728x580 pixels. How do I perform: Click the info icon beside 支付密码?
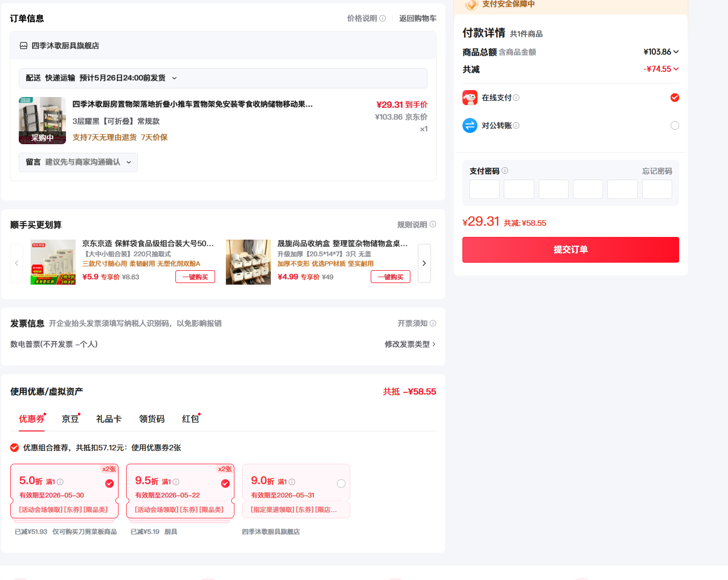click(505, 171)
